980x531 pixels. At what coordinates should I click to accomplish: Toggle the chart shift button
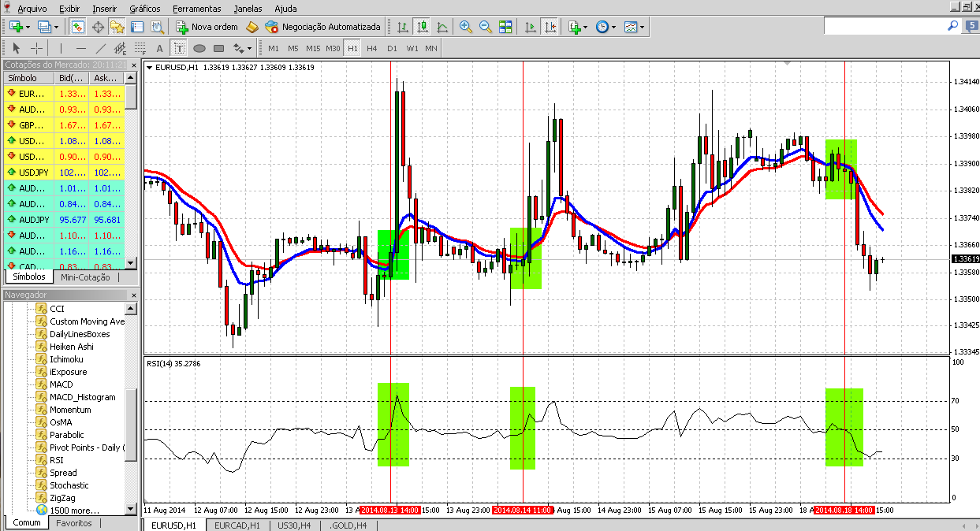click(550, 27)
